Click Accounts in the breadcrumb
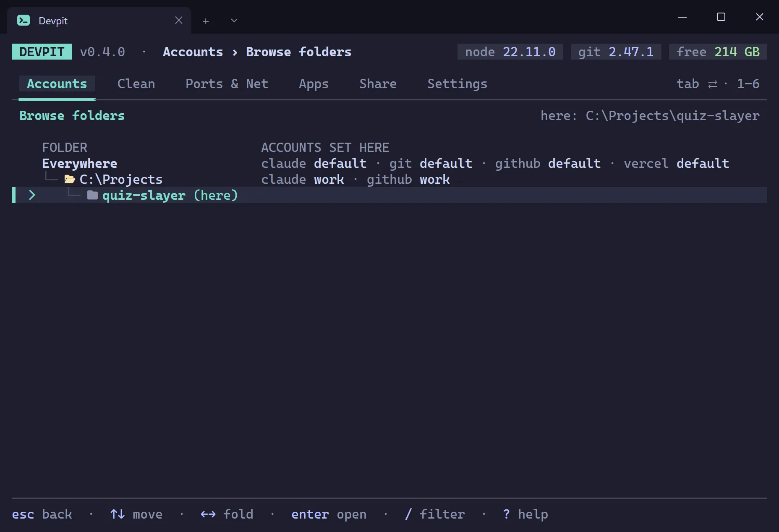 click(x=193, y=52)
